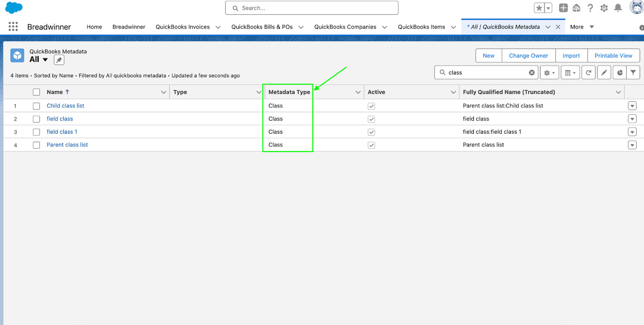Click the New button
This screenshot has width=644, height=325.
[x=489, y=56]
